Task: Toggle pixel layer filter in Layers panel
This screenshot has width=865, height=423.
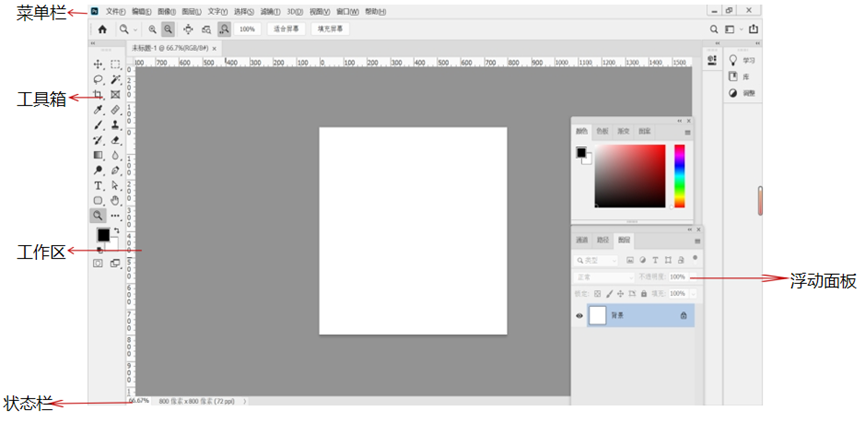Action: pos(630,260)
